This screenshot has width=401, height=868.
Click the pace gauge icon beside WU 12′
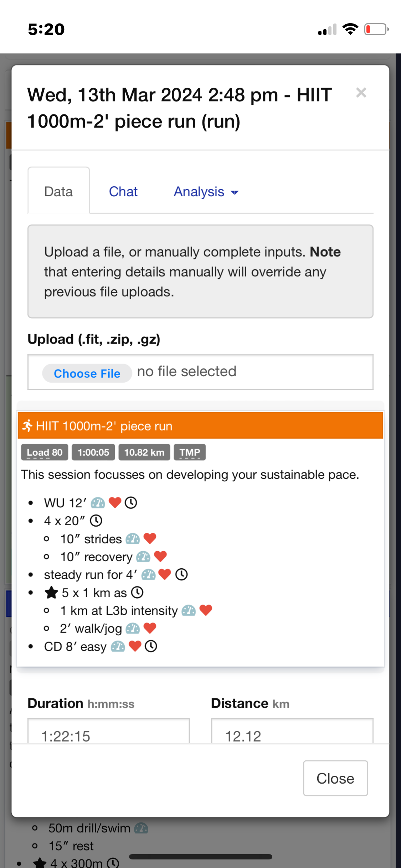tap(98, 503)
